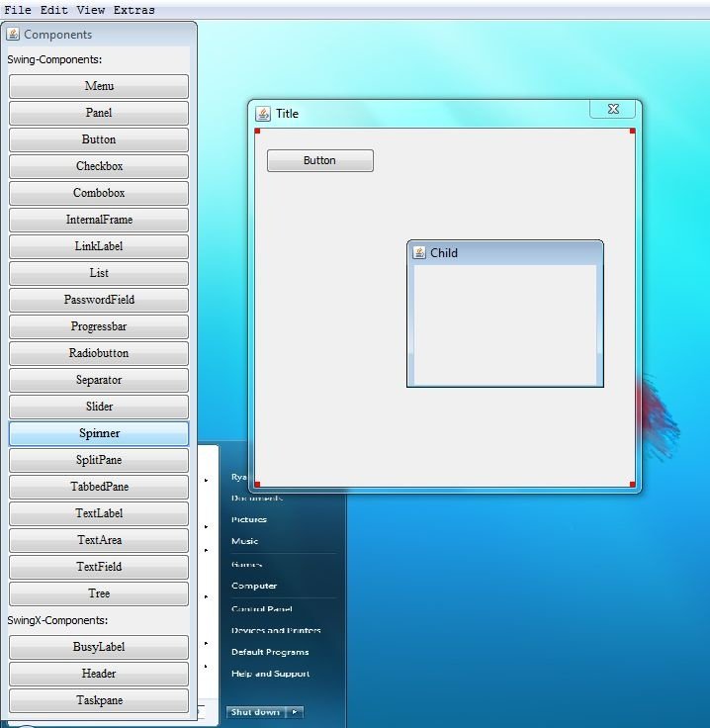The image size is (710, 728).
Task: Click the Shut down button
Action: 256,712
